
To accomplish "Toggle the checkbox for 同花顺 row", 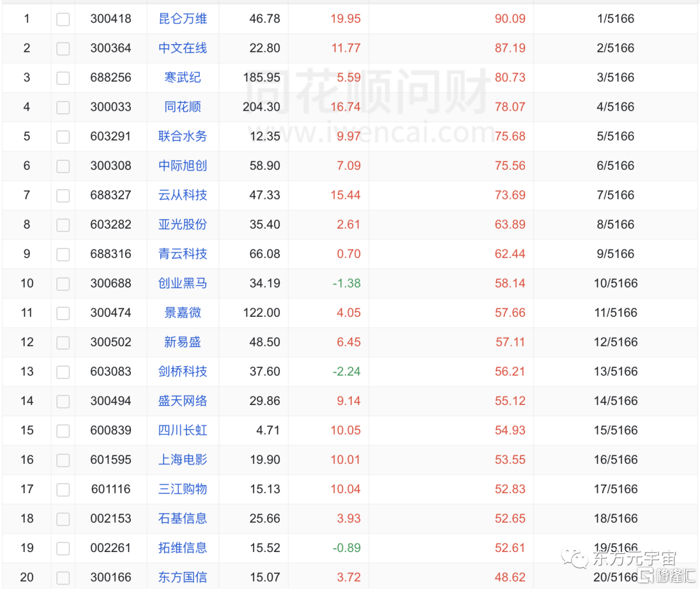I will coord(63,108).
